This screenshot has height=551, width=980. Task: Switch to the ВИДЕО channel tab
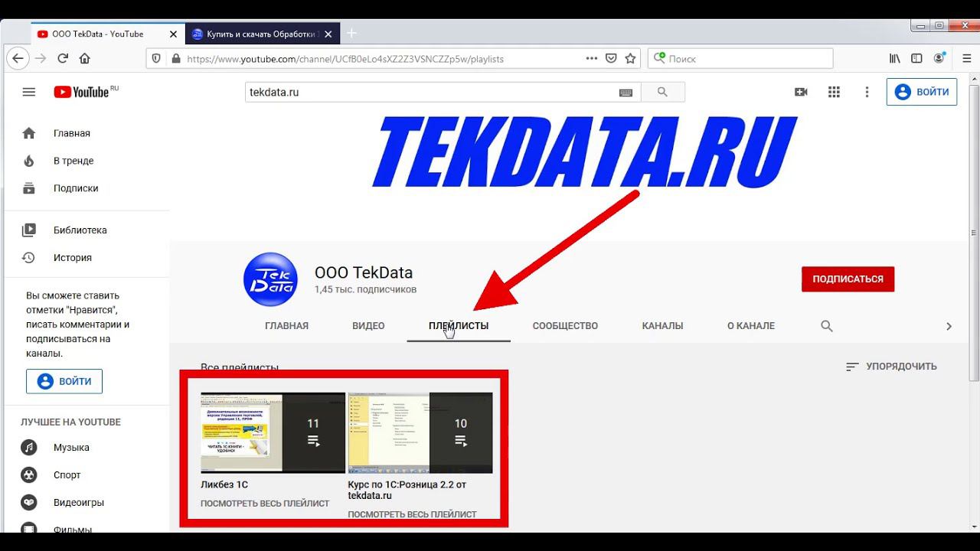(x=368, y=325)
